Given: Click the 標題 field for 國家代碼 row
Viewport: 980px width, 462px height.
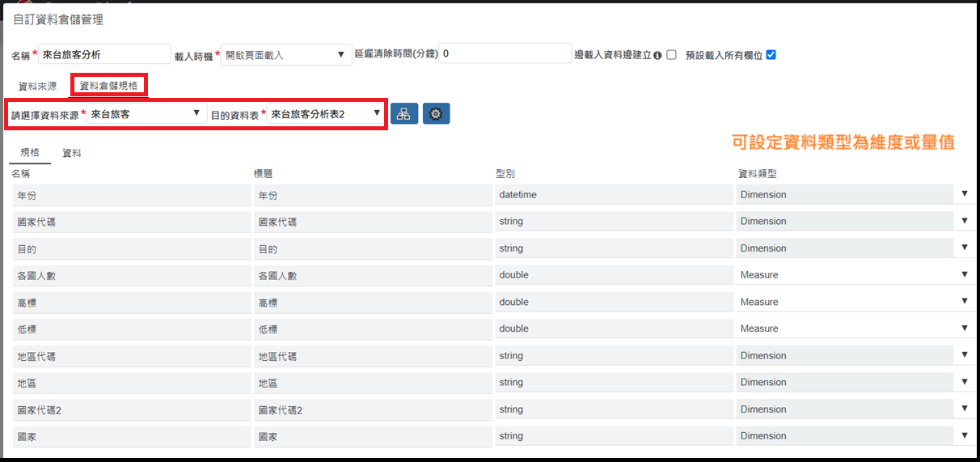Looking at the screenshot, I should click(x=372, y=222).
